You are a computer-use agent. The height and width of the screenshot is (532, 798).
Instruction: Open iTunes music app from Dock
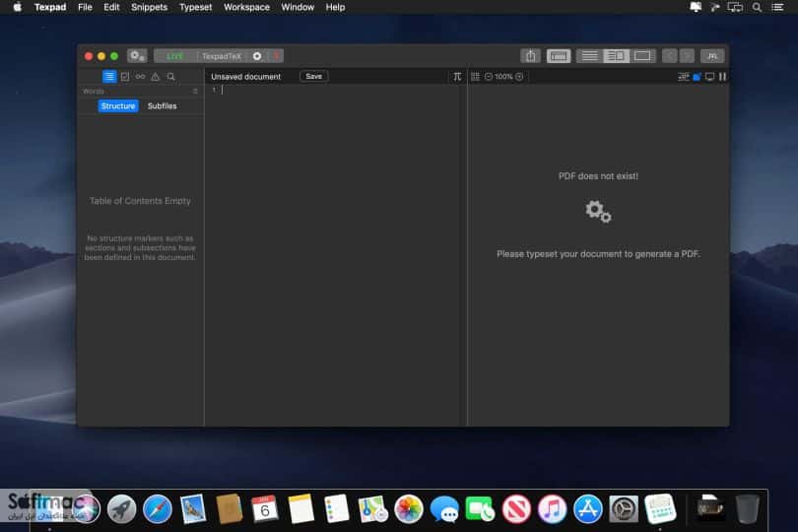pos(552,508)
